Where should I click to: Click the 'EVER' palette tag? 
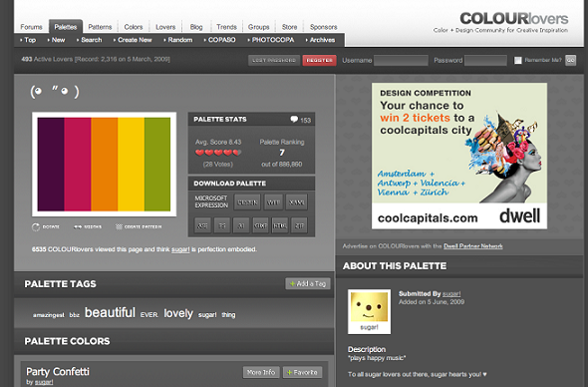click(148, 315)
